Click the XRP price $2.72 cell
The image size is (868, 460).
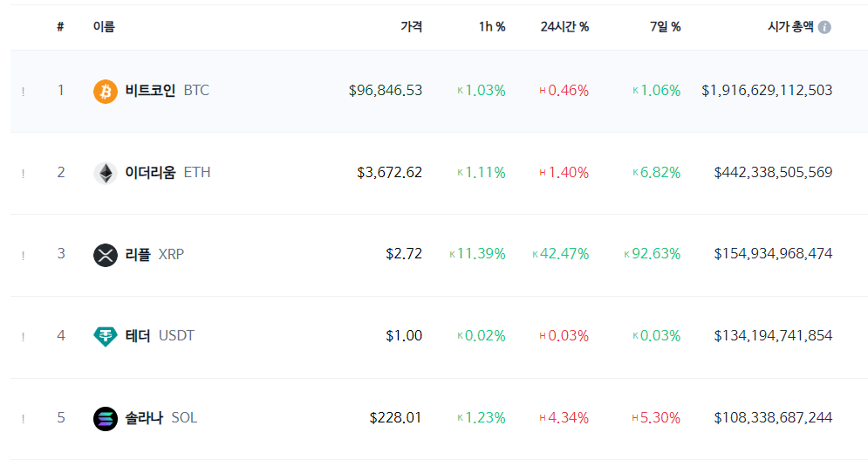[404, 254]
